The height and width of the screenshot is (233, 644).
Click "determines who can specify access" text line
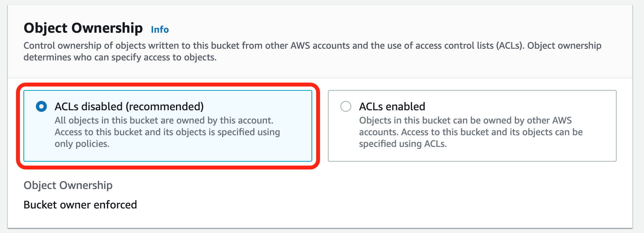pos(120,57)
